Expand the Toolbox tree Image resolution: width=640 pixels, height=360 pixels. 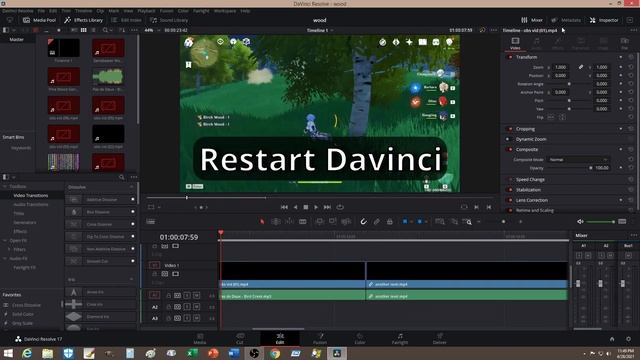click(5, 187)
